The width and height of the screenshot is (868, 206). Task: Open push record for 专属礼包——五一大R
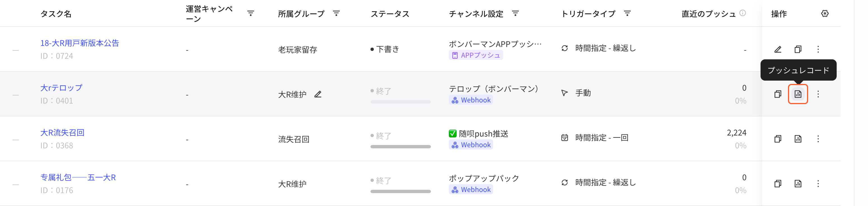[x=797, y=184]
